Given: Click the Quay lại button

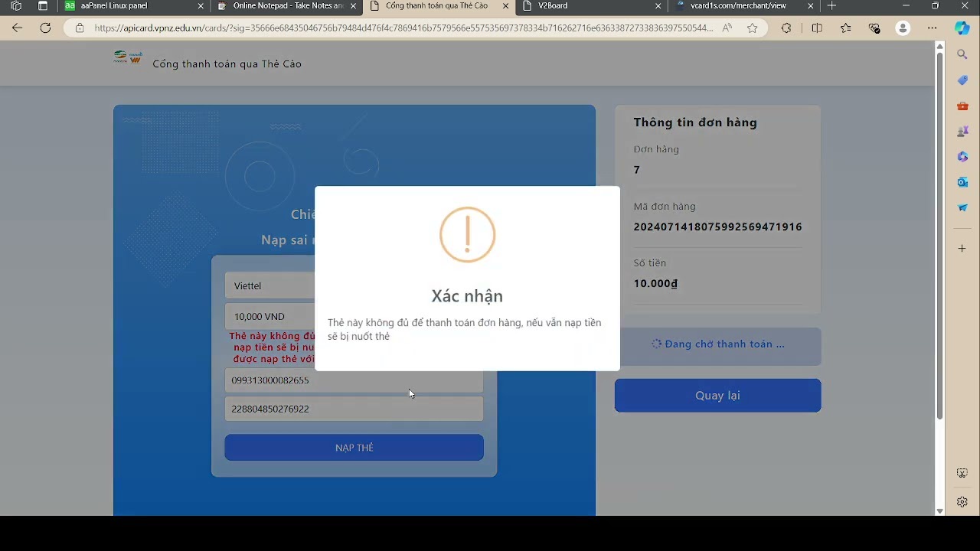Looking at the screenshot, I should pyautogui.click(x=717, y=396).
